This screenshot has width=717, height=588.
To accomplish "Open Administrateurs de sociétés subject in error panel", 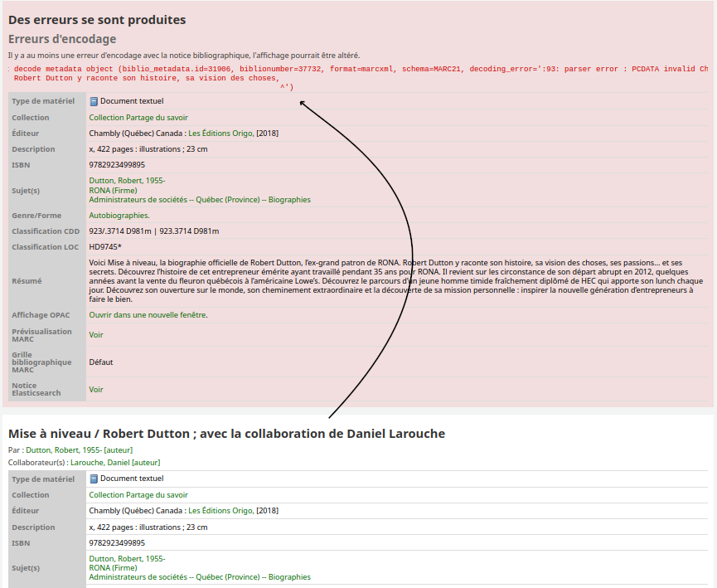I will [x=138, y=200].
